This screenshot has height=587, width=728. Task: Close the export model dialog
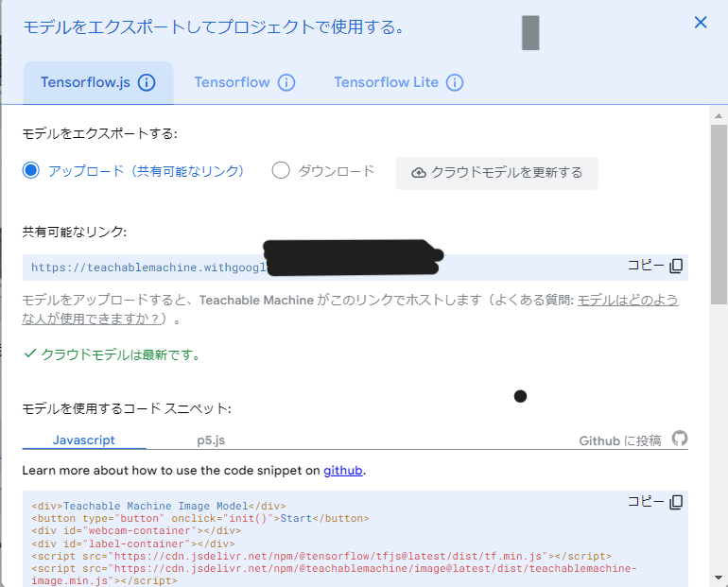(701, 23)
